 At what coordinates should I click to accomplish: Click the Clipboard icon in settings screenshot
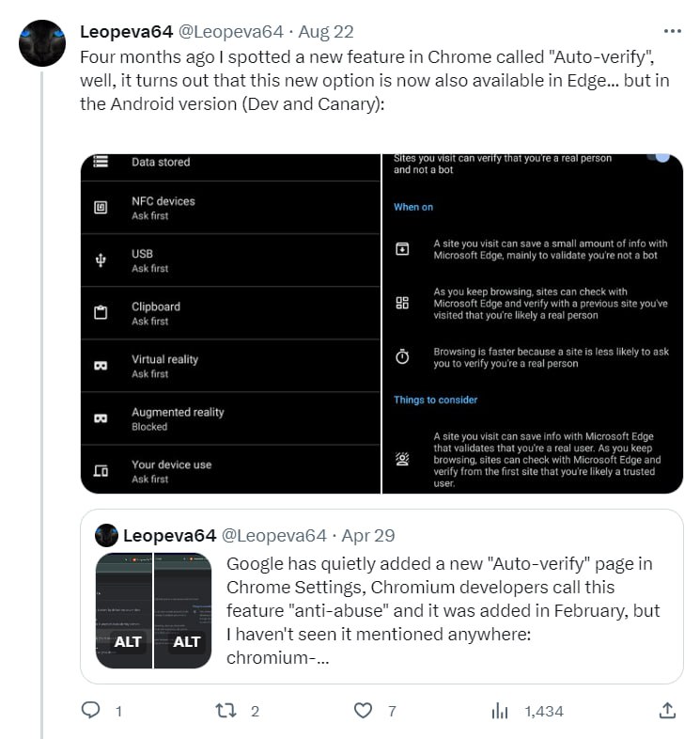coord(101,313)
